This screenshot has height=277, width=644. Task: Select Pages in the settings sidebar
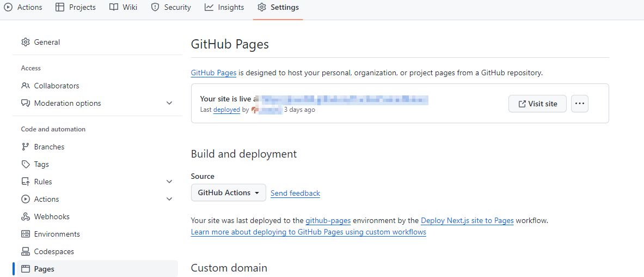click(97, 269)
